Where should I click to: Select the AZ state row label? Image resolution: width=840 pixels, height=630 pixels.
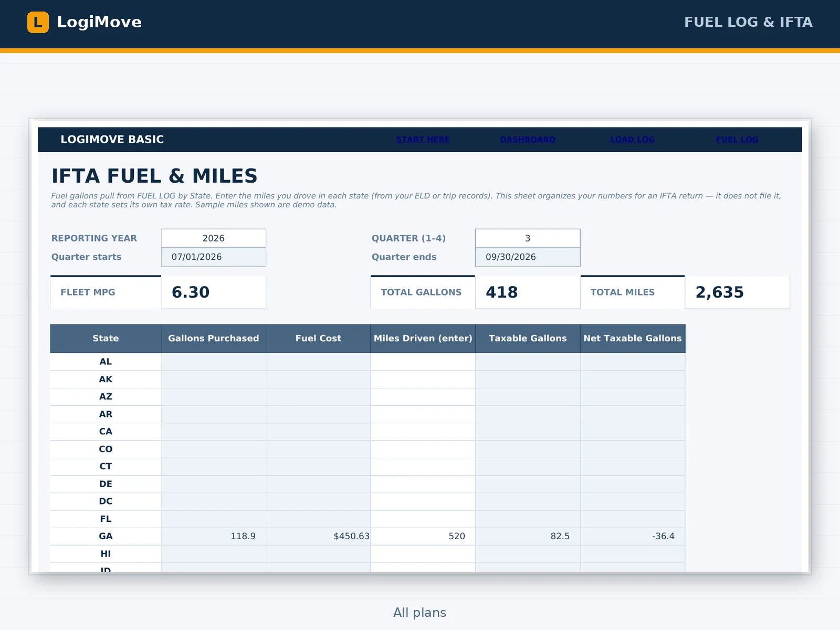[106, 397]
